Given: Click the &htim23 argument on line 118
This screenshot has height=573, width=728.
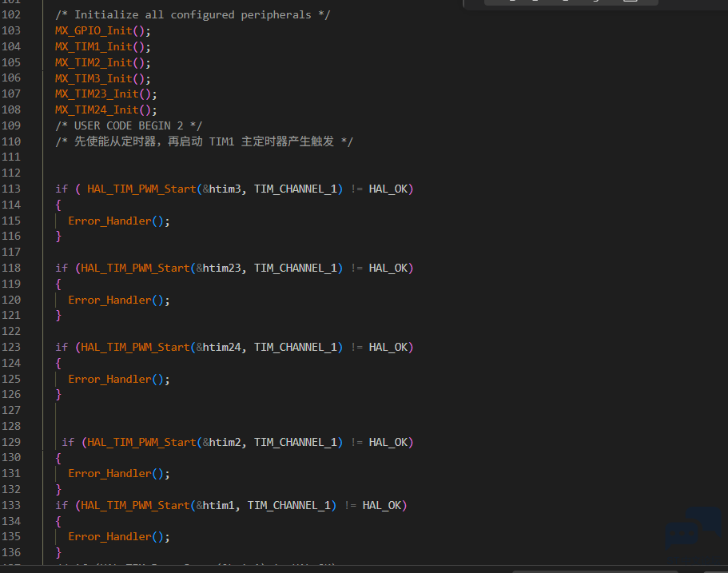Looking at the screenshot, I should (x=218, y=269).
